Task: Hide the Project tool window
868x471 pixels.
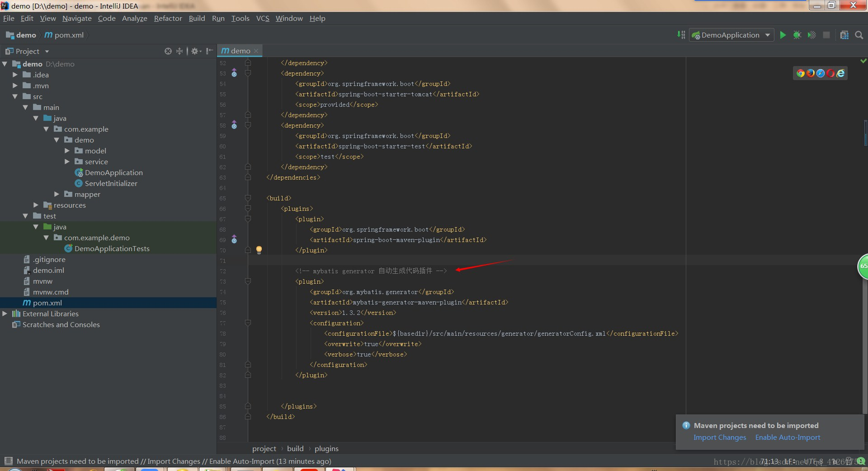Action: (209, 51)
